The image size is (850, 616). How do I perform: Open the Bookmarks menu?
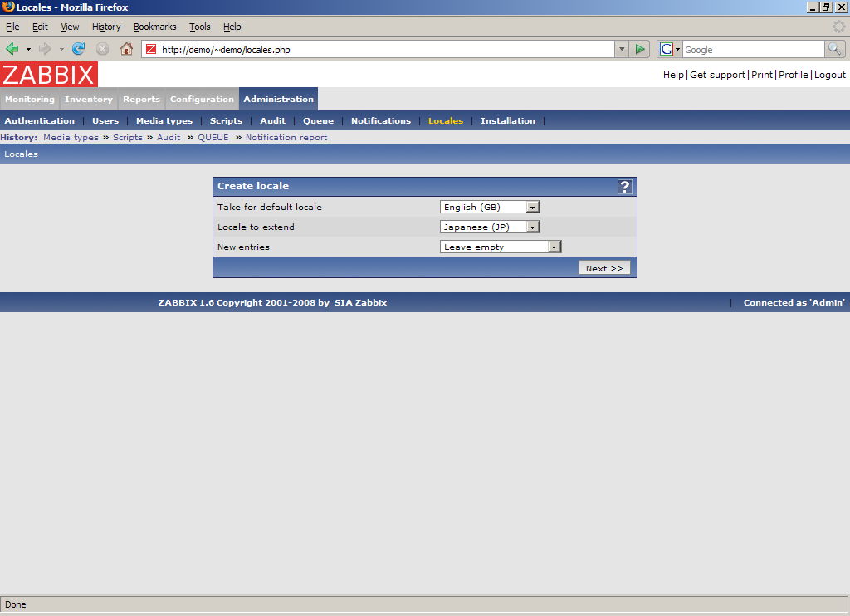(155, 27)
